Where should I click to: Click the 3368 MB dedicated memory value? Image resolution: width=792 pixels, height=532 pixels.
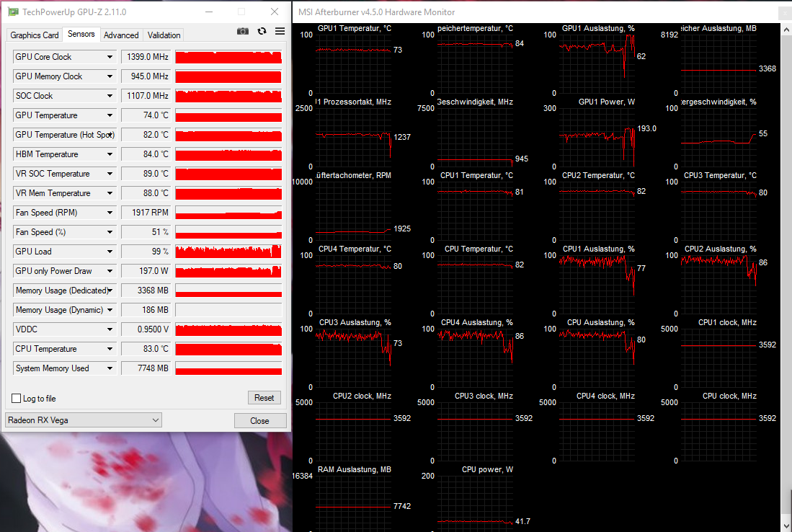pos(146,291)
